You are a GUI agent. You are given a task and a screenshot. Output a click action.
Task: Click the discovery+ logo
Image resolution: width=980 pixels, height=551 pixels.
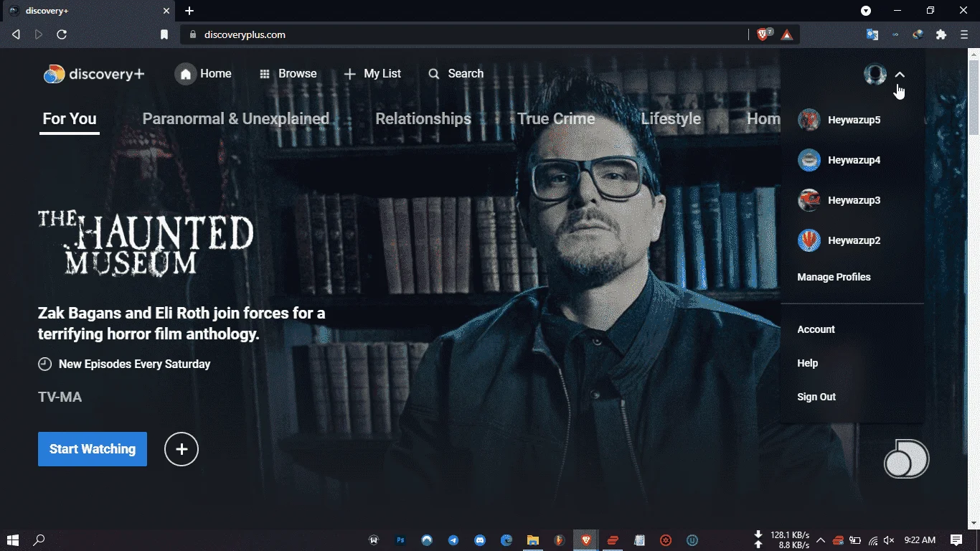click(94, 74)
